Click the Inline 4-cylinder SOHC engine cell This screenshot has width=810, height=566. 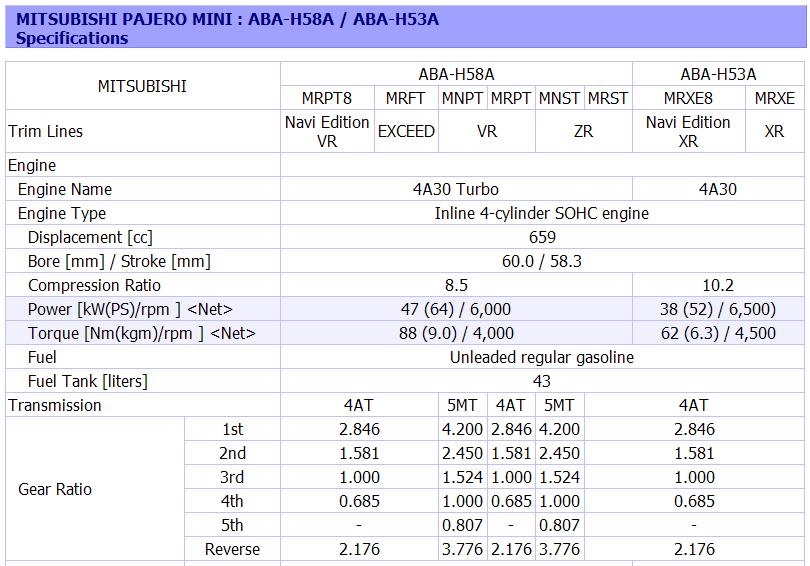coord(541,213)
